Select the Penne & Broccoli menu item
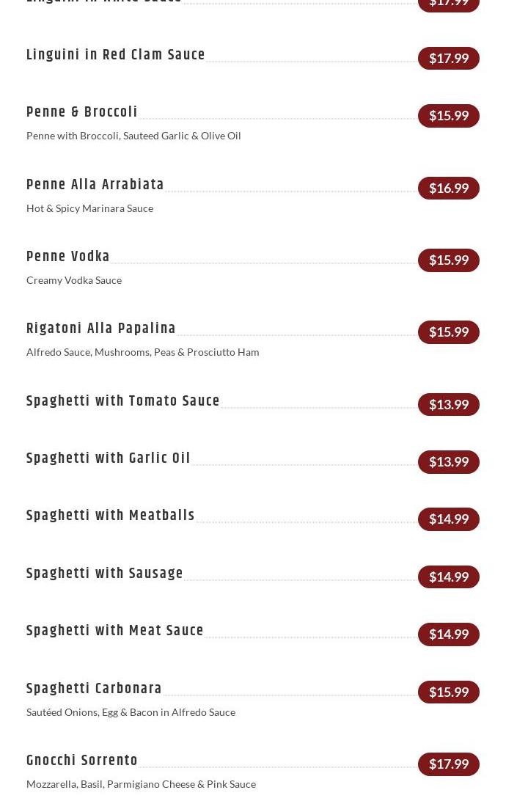 pyautogui.click(x=82, y=112)
